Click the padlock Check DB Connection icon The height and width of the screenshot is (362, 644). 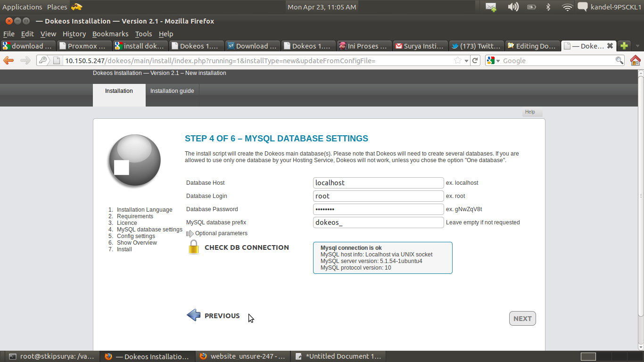coord(194,247)
